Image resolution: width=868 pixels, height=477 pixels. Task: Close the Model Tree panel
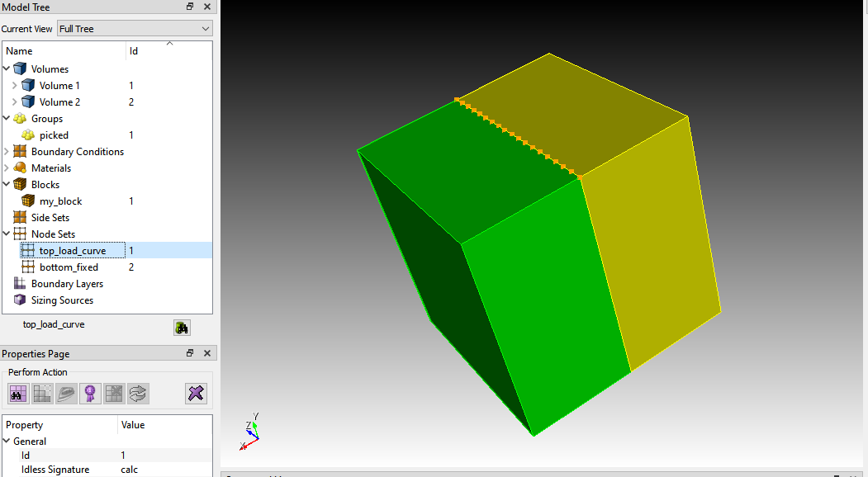[x=207, y=7]
